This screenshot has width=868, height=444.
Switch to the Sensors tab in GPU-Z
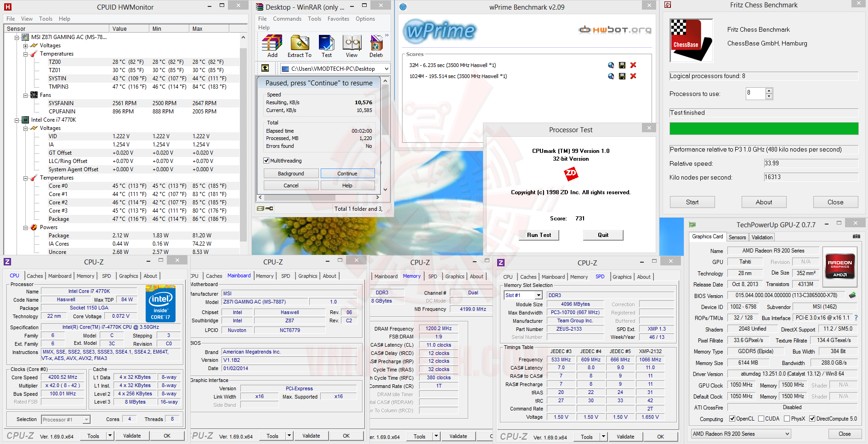737,237
